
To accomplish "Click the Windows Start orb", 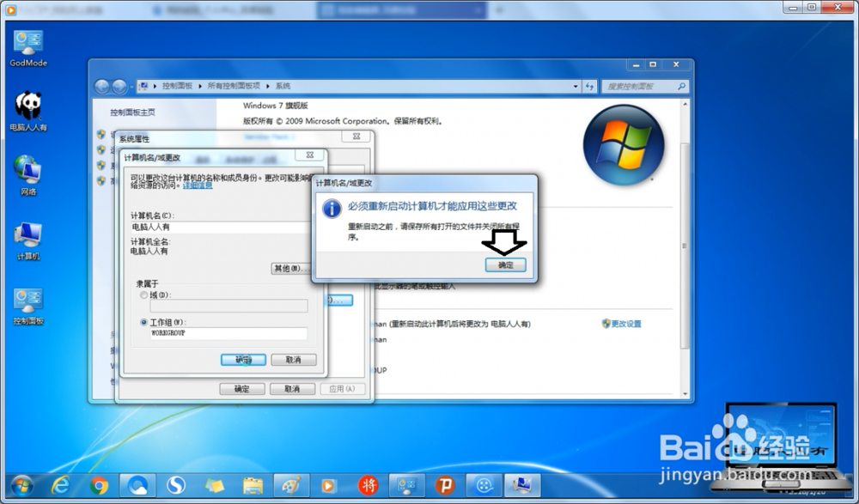I will (x=22, y=485).
